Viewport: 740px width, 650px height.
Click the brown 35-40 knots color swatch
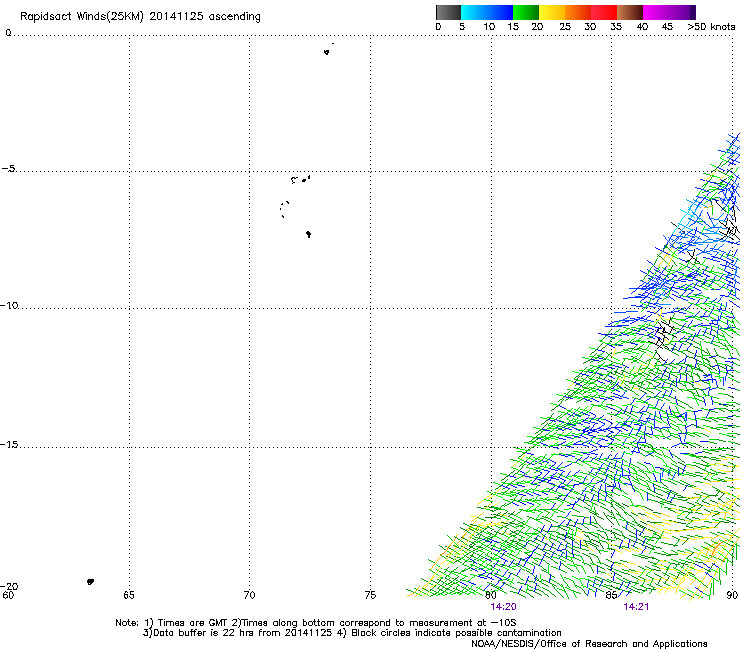630,12
